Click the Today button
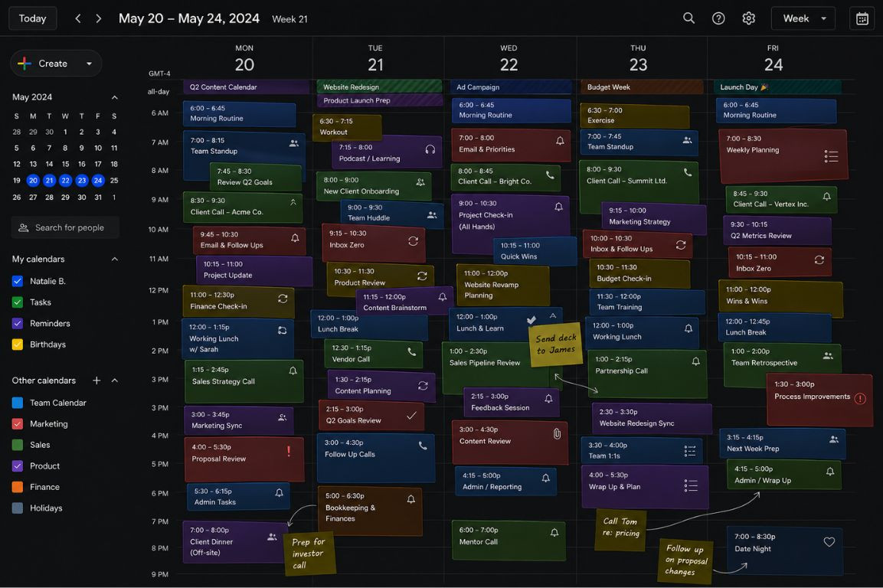The width and height of the screenshot is (883, 588). 32,18
